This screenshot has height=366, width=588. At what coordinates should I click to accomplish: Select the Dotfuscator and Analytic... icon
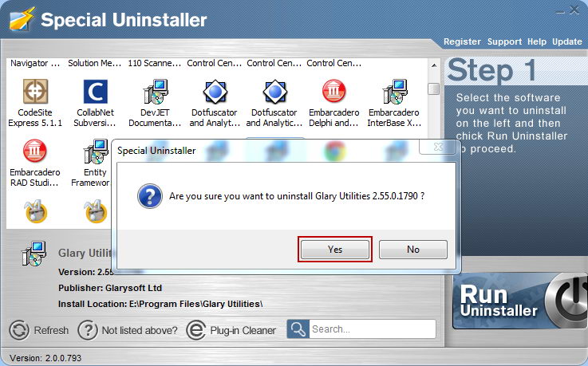pyautogui.click(x=275, y=92)
